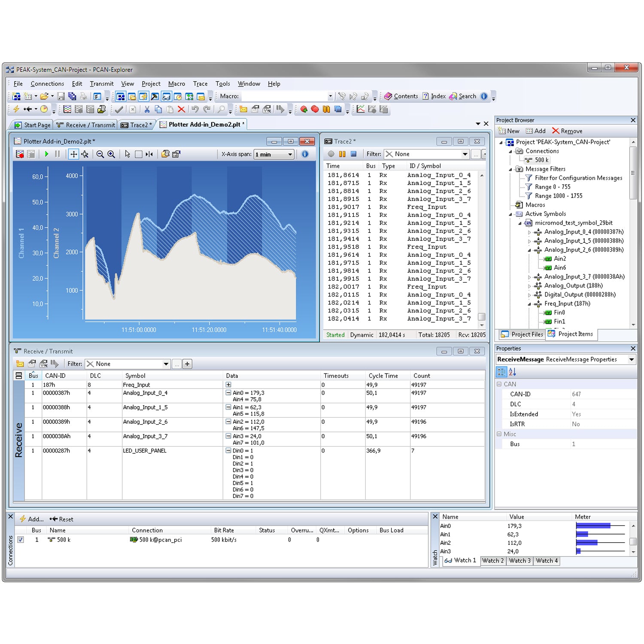Open the Tools menu
This screenshot has height=644, width=644.
tap(222, 84)
